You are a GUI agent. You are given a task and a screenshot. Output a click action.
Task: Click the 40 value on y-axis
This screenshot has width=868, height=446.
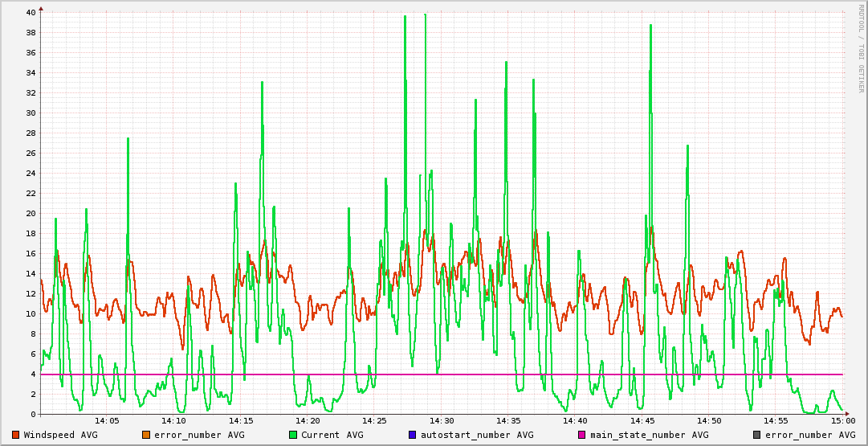pos(30,12)
